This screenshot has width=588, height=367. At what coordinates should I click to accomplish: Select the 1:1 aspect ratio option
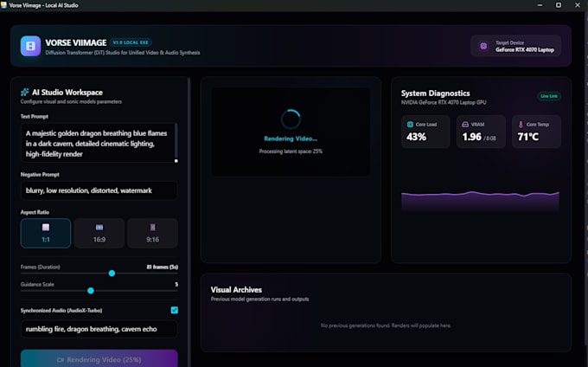[46, 233]
